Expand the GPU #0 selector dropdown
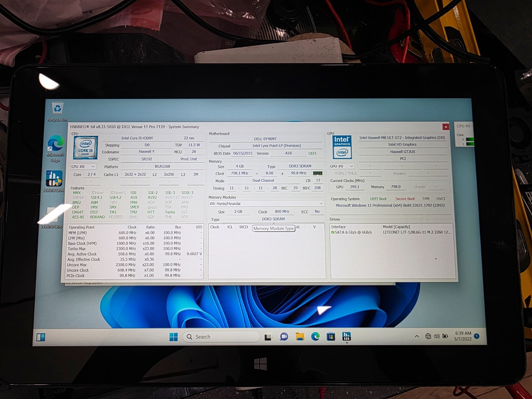 pyautogui.click(x=341, y=166)
